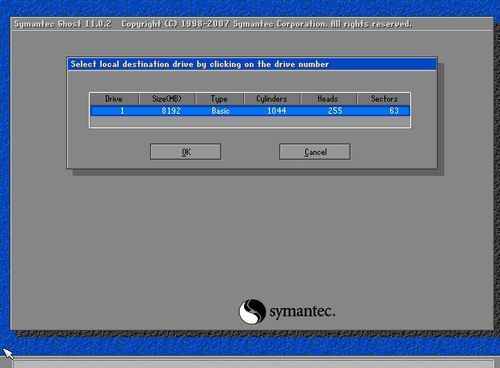Image resolution: width=500 pixels, height=368 pixels.
Task: Click the 63 sectors value
Action: (394, 111)
